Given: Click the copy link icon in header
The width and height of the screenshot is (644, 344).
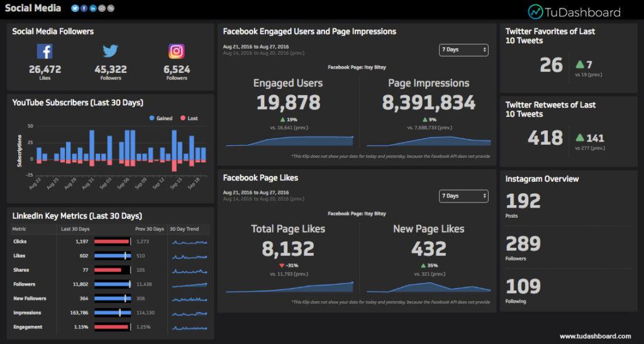Looking at the screenshot, I should [x=111, y=8].
